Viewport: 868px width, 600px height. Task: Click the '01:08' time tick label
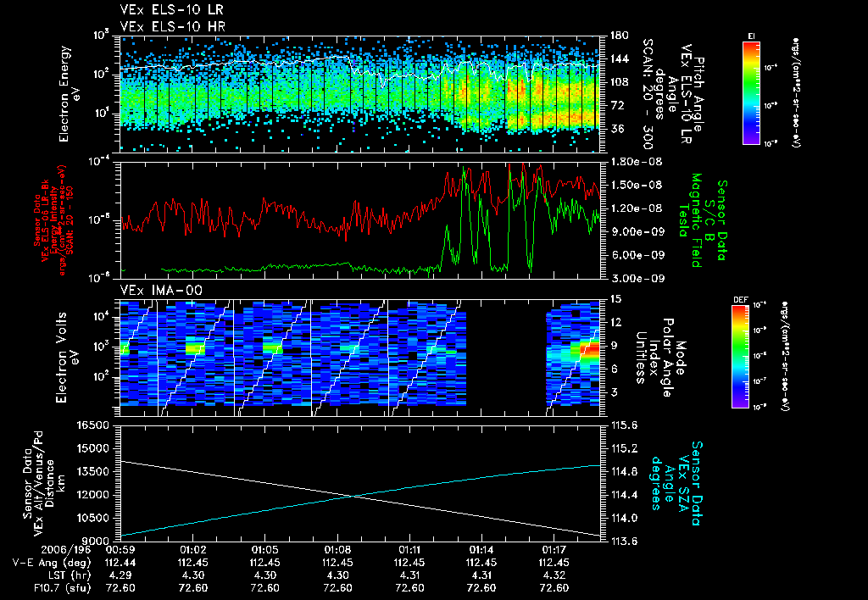coord(337,550)
